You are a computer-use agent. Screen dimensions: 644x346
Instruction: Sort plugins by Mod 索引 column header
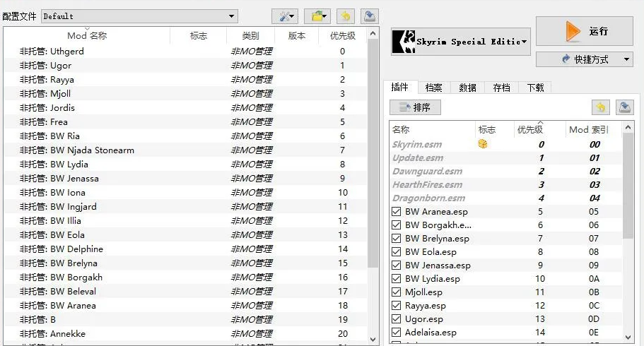[x=589, y=130]
